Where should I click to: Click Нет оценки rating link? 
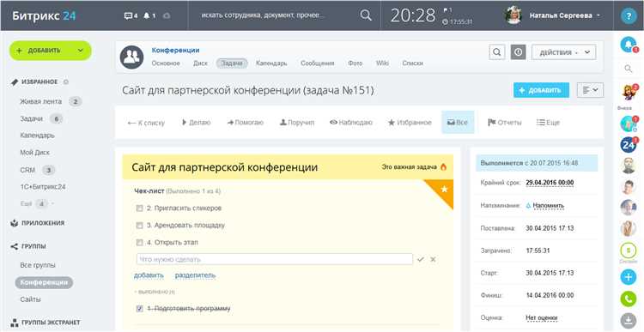coord(541,317)
